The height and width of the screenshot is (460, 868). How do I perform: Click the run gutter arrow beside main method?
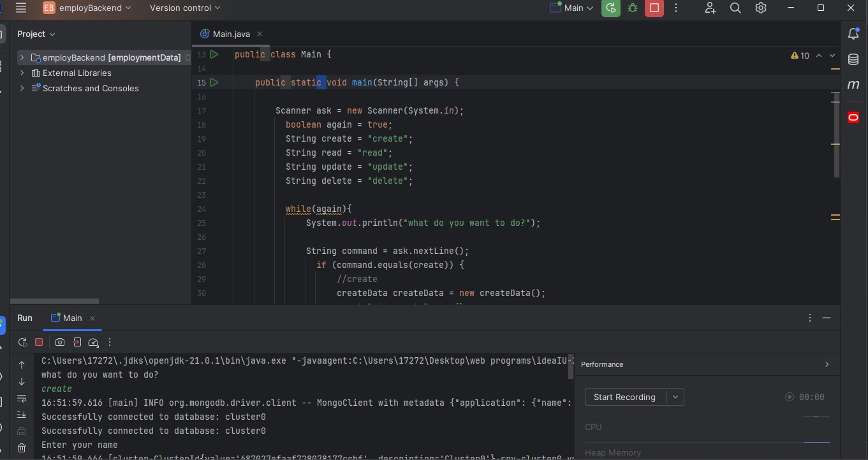coord(214,82)
